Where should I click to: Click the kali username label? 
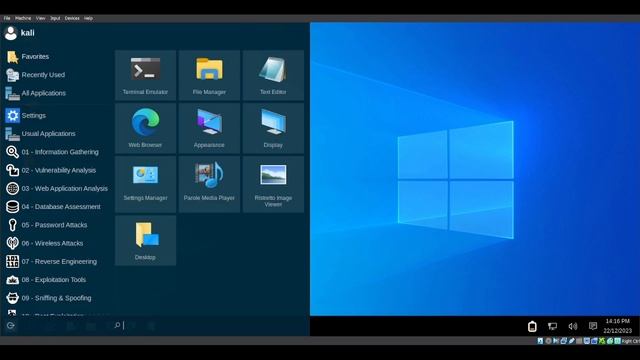click(x=27, y=33)
